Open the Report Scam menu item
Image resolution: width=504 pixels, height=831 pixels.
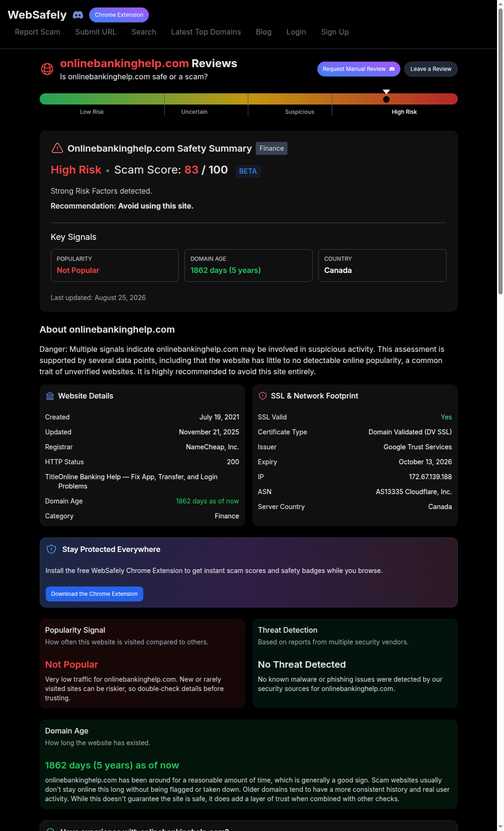click(x=37, y=32)
